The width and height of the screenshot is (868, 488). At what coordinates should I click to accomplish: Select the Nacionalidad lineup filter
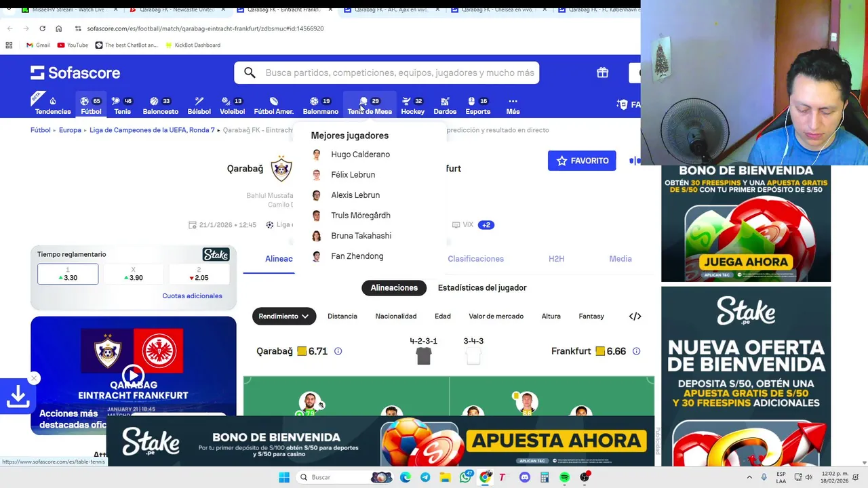396,316
